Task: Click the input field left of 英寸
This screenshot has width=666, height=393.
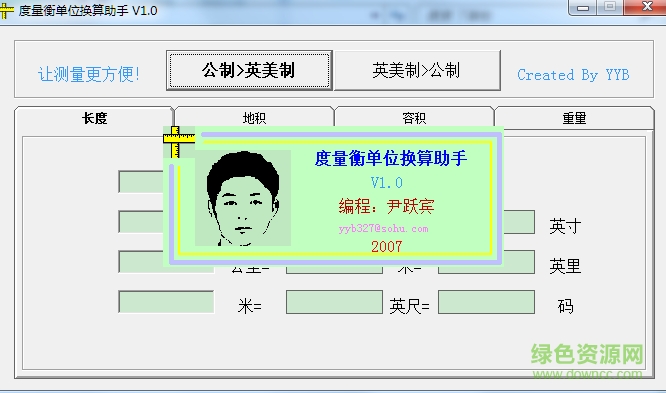Action: tap(519, 222)
